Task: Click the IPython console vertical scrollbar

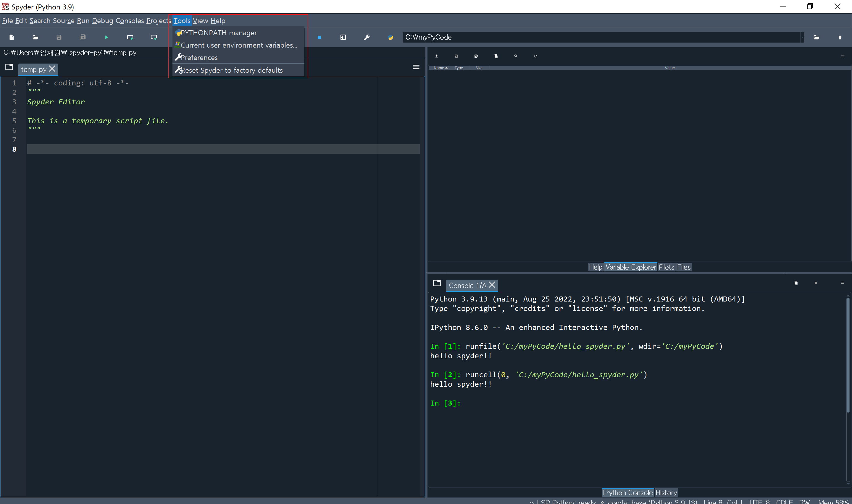Action: tap(848, 355)
